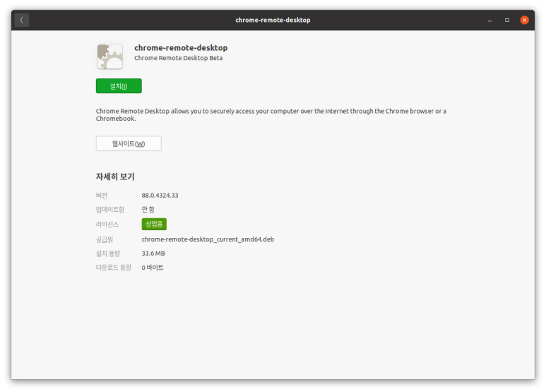Screen dimensions: 546x392
Task: Click the 0 바이트 download size value
Action: [153, 268]
